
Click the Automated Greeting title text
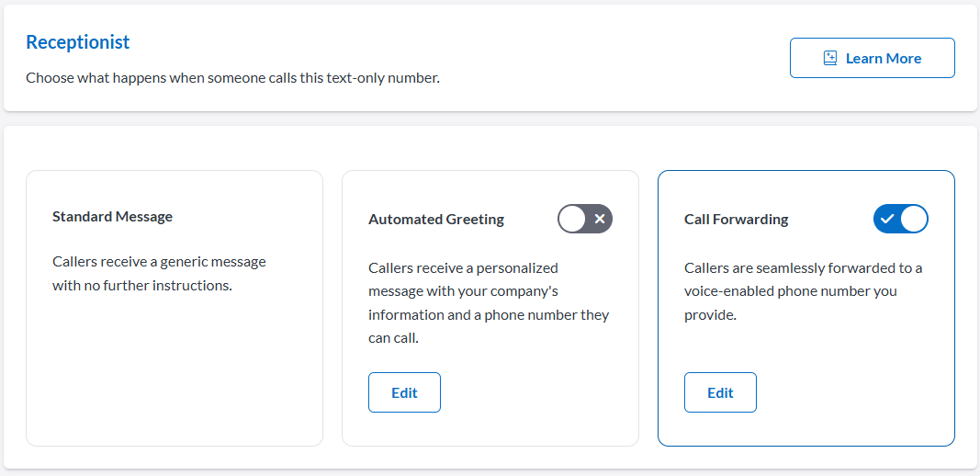[436, 219]
